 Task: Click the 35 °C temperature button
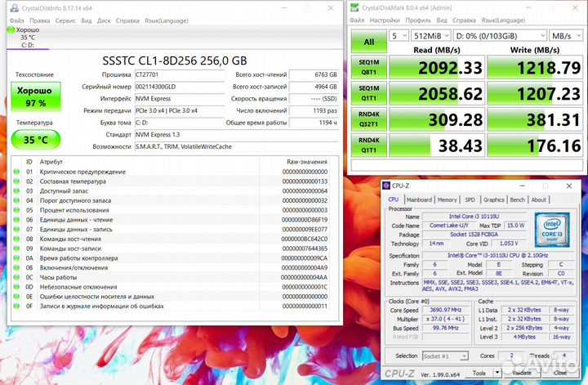click(36, 140)
